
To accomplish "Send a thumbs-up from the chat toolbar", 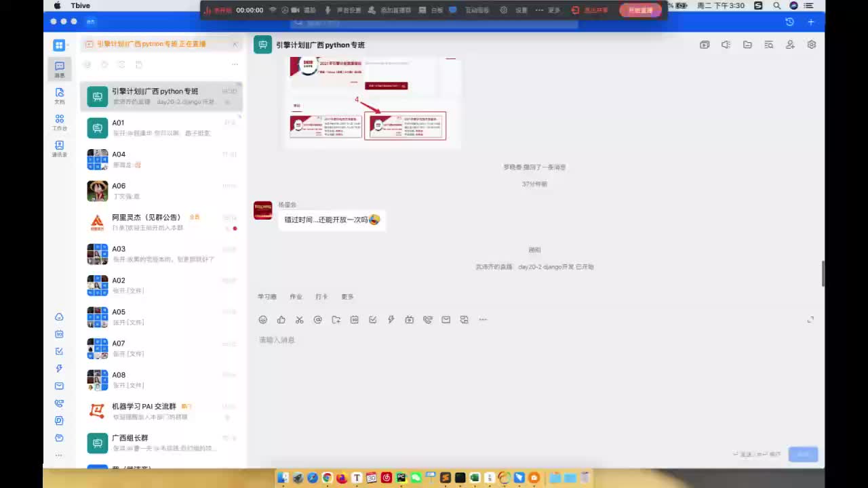I will [x=281, y=320].
